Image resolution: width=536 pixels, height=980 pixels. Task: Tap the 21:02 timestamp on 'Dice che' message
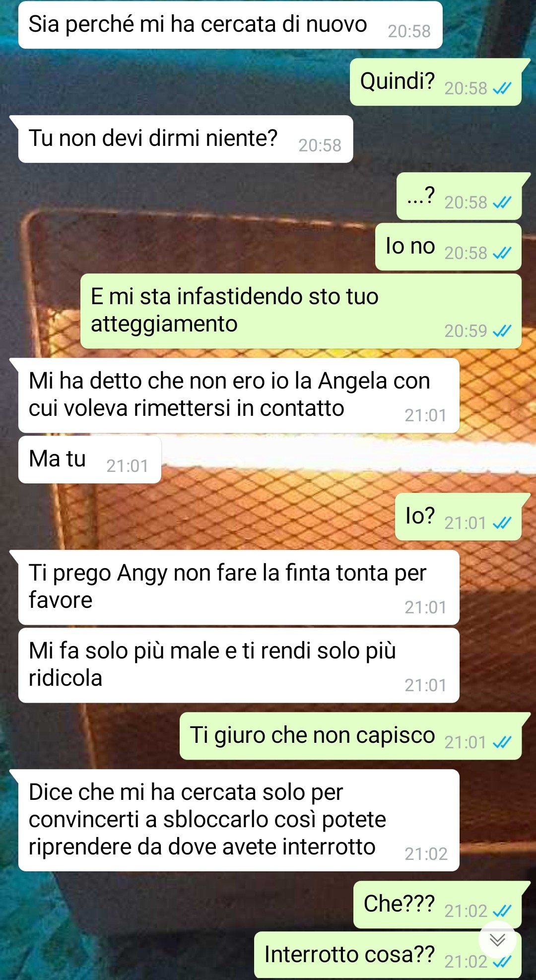(x=426, y=854)
